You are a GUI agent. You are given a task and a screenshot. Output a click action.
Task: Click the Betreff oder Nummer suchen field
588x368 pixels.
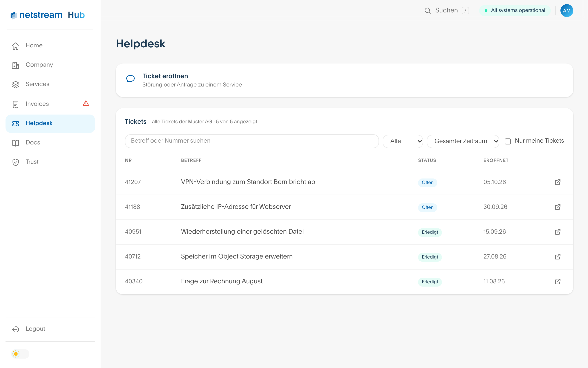click(252, 141)
